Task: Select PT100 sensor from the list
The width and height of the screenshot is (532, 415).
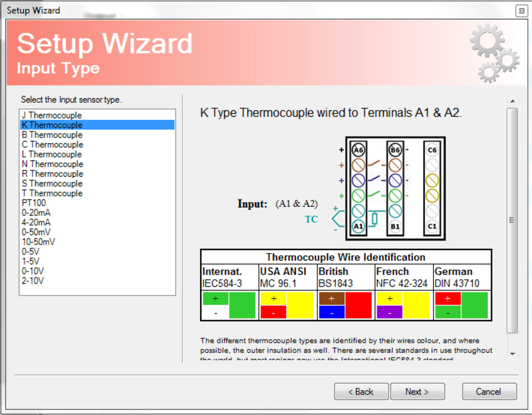Action: 34,203
